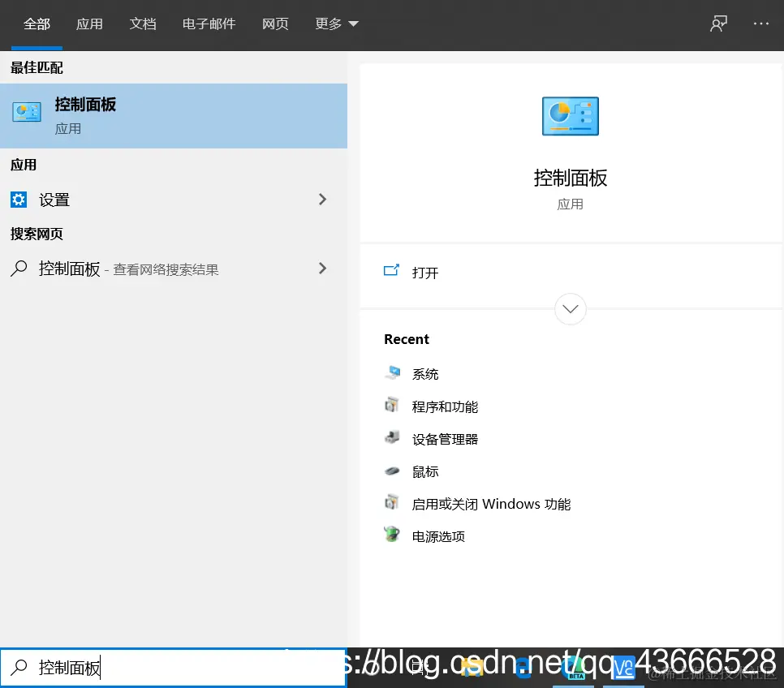Open the 鼠标 settings from Recent
Image resolution: width=784 pixels, height=688 pixels.
[392, 471]
